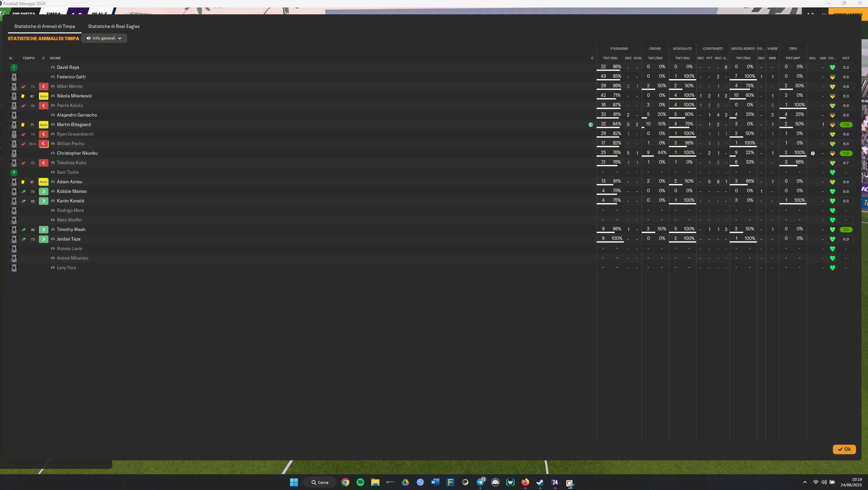Click substituted-off arrow for Pierre Kalulu
This screenshot has width=868, height=490.
pos(43,106)
